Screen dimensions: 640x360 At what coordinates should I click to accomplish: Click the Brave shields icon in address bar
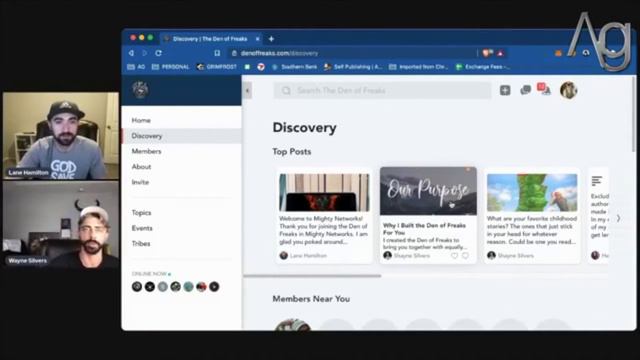point(487,53)
